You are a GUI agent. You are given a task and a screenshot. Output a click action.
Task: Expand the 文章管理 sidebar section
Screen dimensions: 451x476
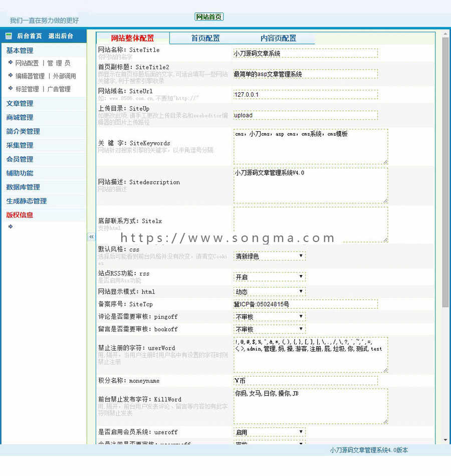[20, 103]
